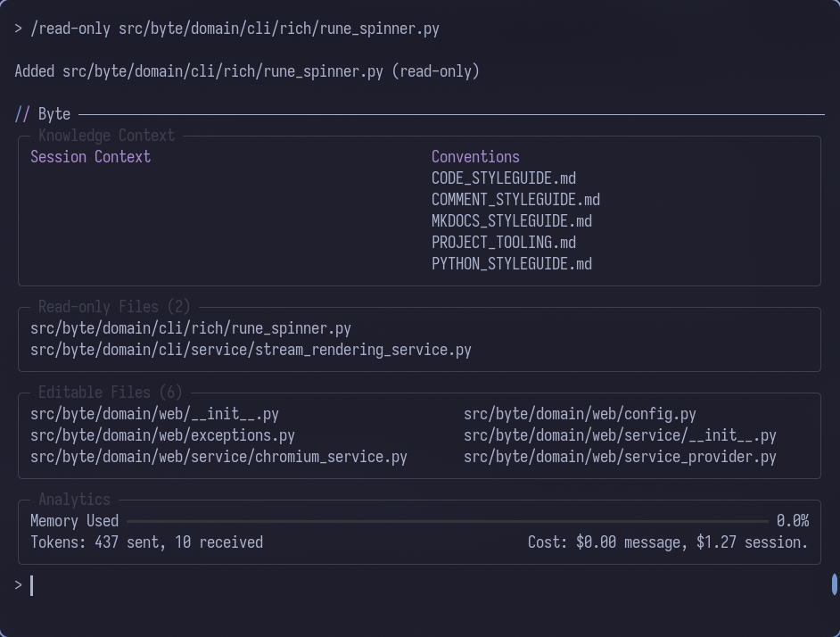The image size is (840, 637).
Task: Open the chromium_service.py editable file
Action: (x=218, y=457)
